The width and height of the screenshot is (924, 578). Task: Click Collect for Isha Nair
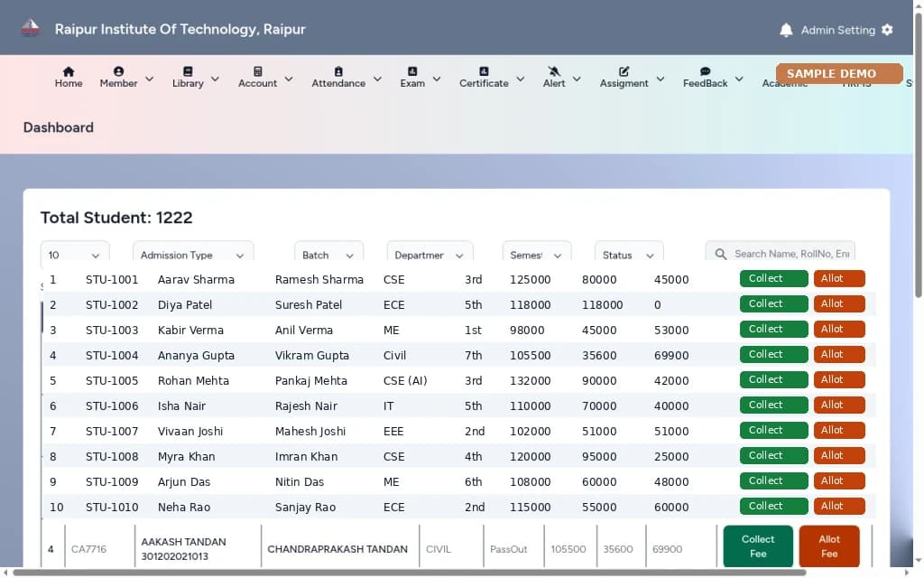pos(773,406)
